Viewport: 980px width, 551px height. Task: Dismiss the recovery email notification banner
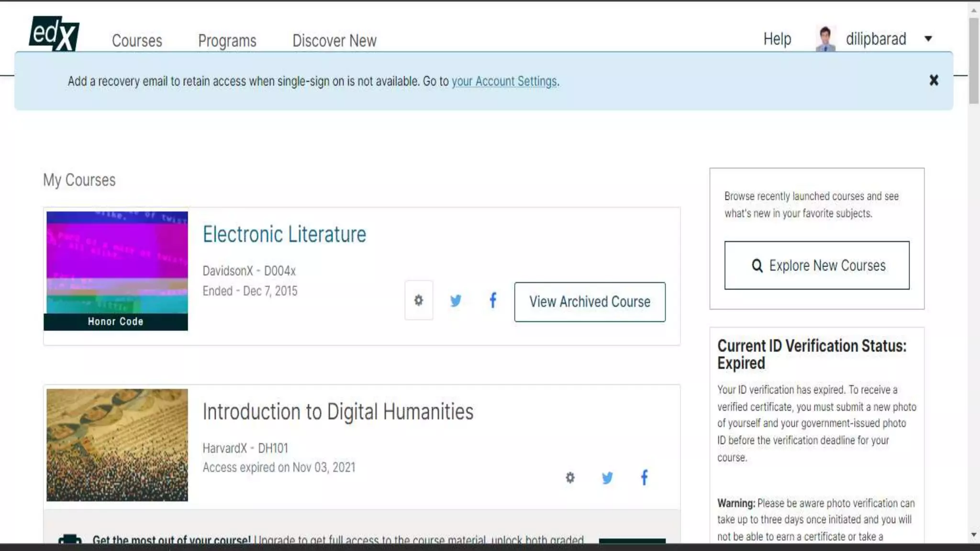tap(934, 80)
